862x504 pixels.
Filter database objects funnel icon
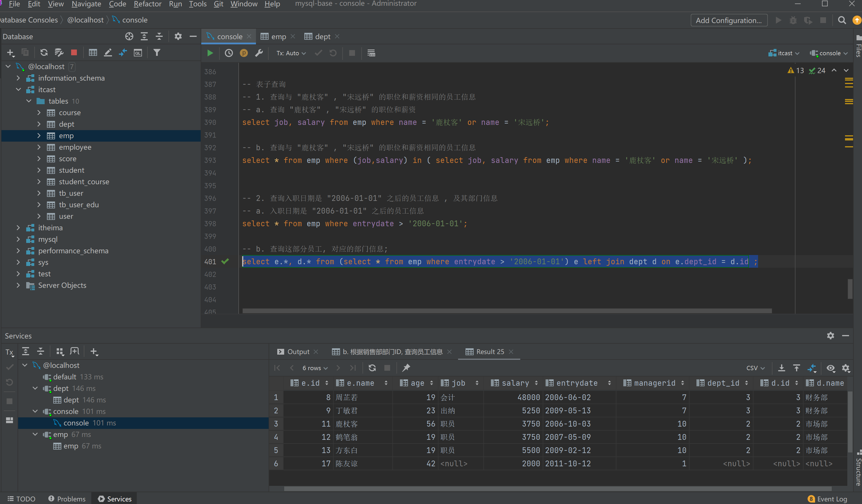click(157, 53)
